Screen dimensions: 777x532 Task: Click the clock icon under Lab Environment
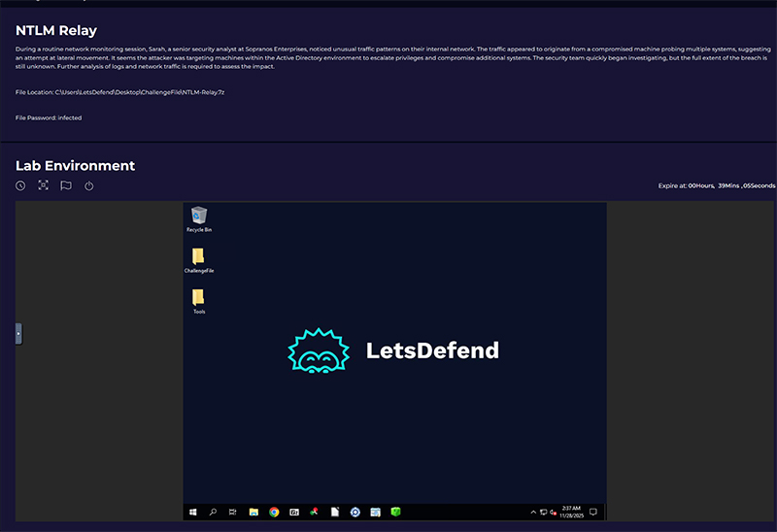coord(20,185)
